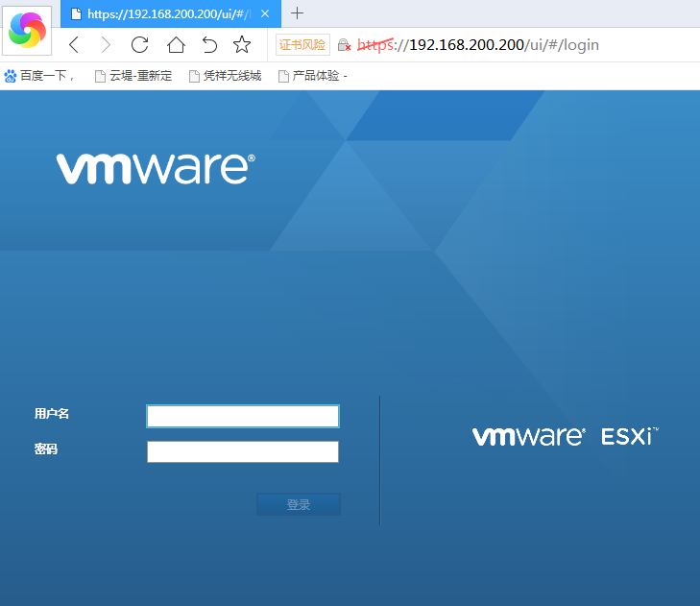Open the home page icon
The height and width of the screenshot is (606, 700).
(176, 44)
